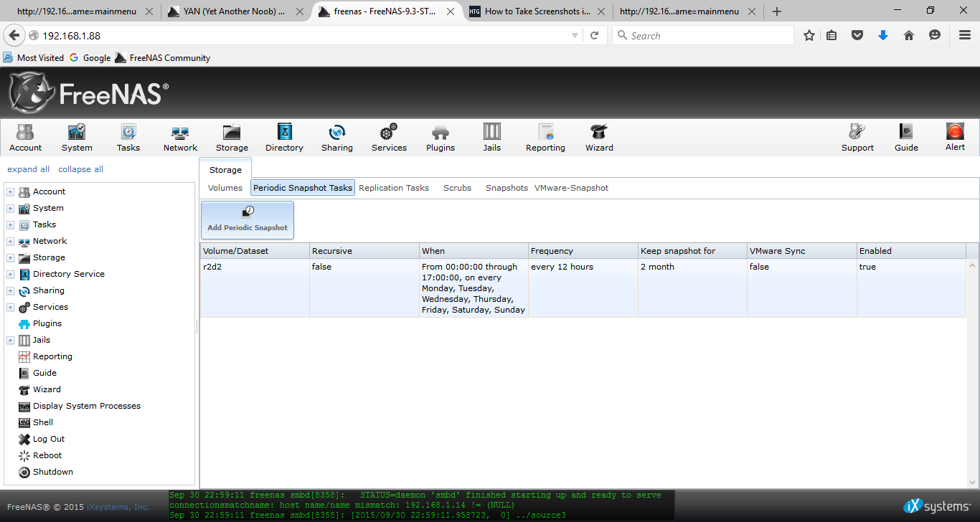Open the Account toolbar icon
The height and width of the screenshot is (522, 980).
click(x=26, y=138)
